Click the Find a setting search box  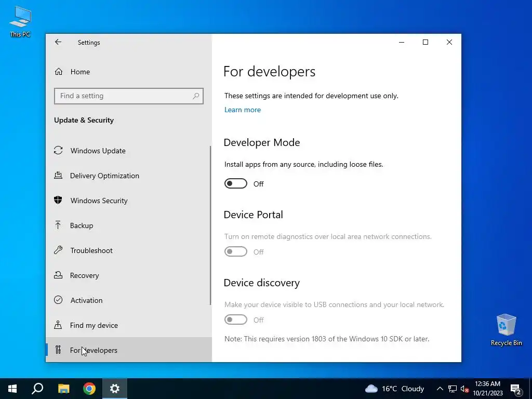click(129, 96)
